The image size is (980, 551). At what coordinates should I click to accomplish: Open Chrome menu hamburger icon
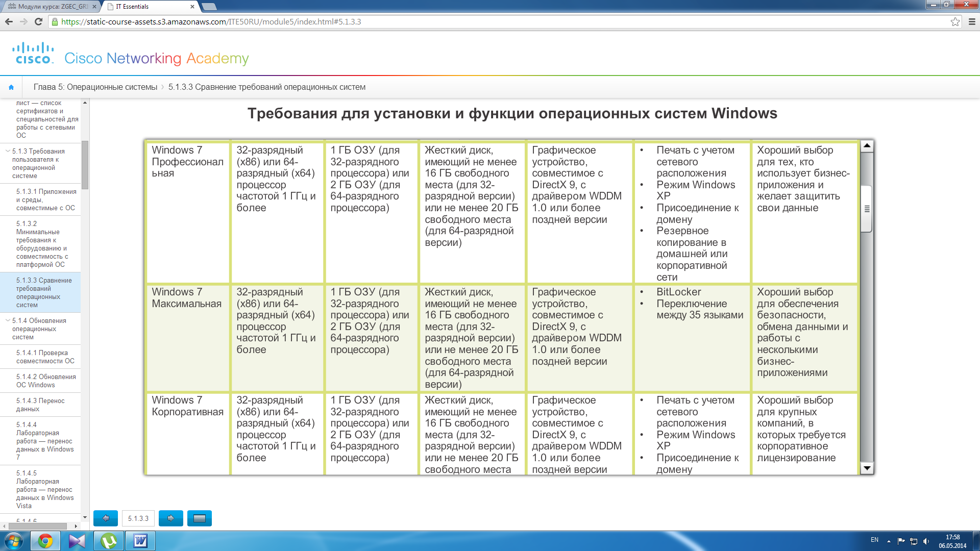pyautogui.click(x=972, y=21)
